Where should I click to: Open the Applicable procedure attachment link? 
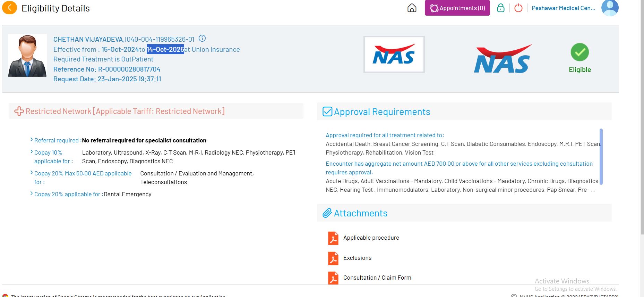click(x=371, y=238)
